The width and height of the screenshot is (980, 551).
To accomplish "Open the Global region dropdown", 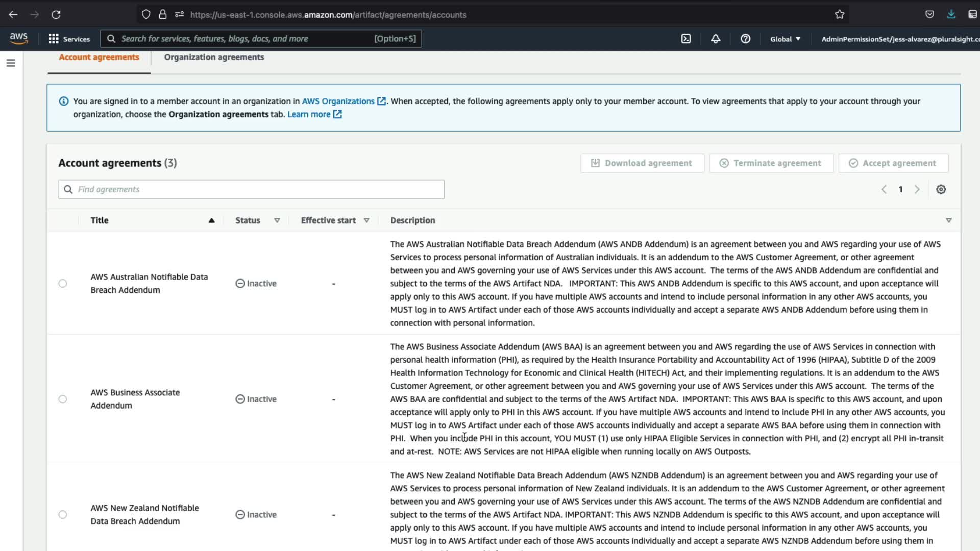I will pos(785,39).
